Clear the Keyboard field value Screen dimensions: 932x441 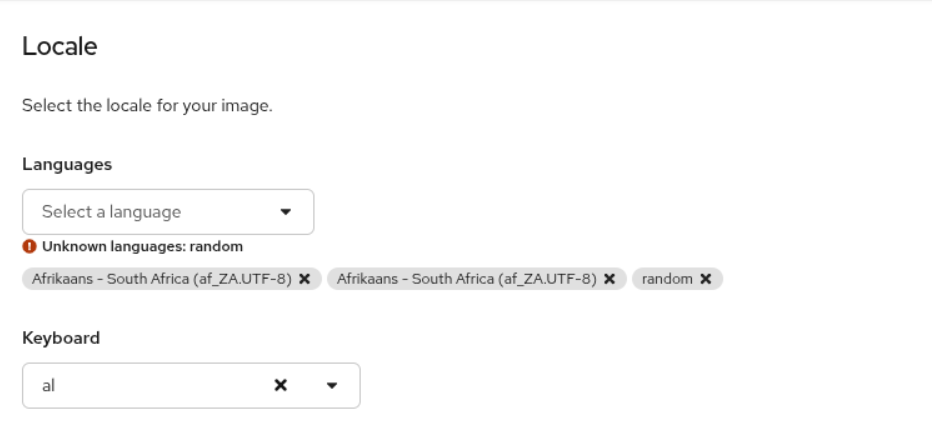coord(281,385)
